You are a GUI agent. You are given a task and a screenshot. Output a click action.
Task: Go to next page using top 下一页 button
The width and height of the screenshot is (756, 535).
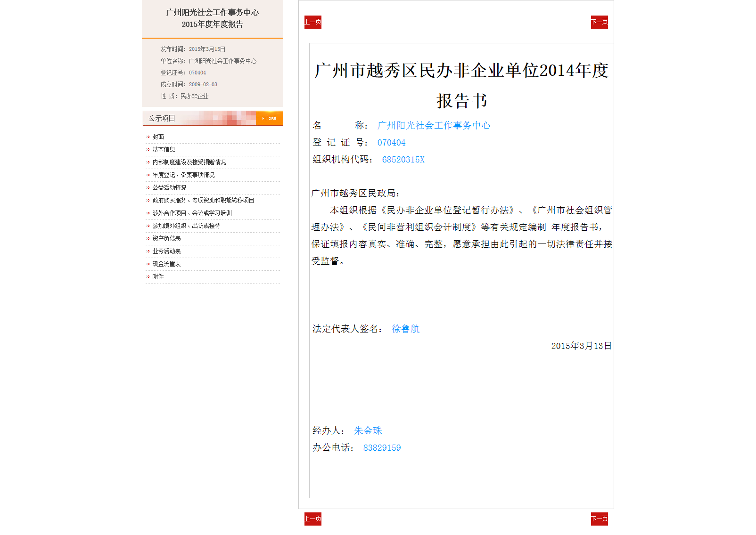[599, 22]
